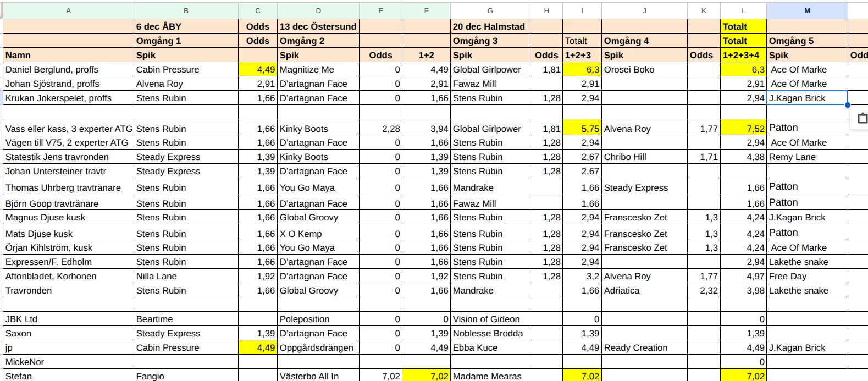Click the '13 dec Östersund' header cell
Viewport: 868px width, 381px height.
pos(318,26)
